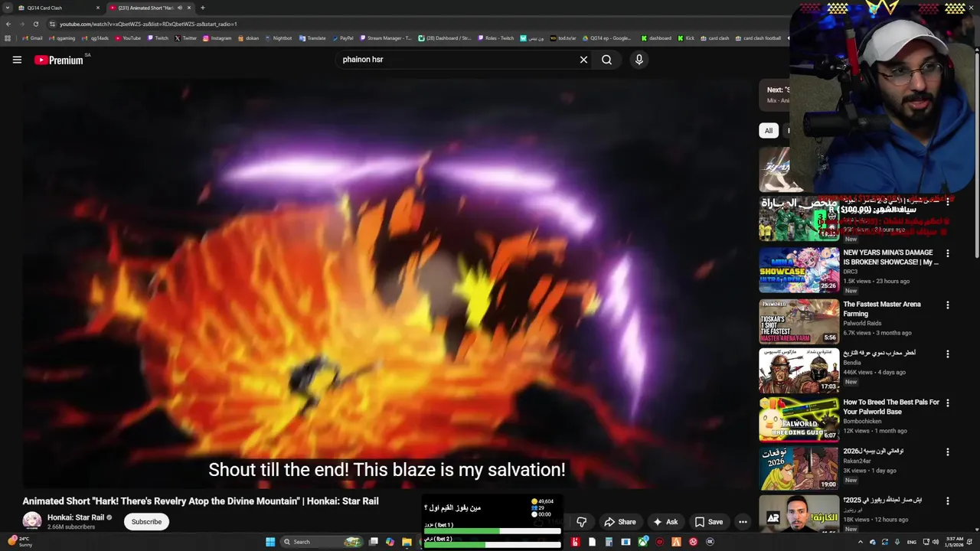Open Honkai: Star Rail channel avatar
This screenshot has height=551, width=980.
pyautogui.click(x=32, y=521)
